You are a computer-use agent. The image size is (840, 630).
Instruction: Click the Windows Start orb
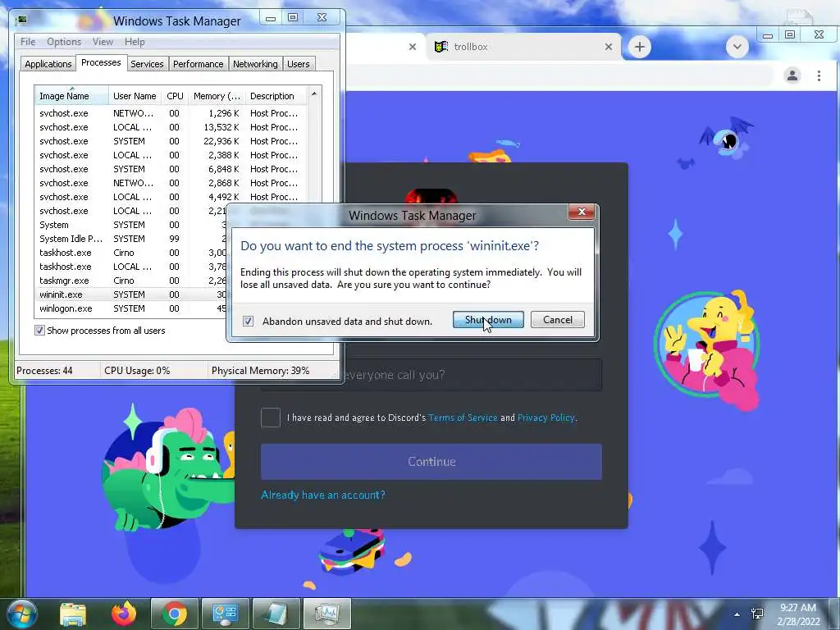coord(21,614)
